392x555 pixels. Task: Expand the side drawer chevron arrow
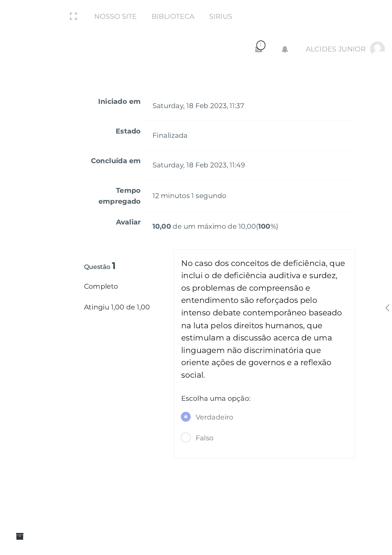(x=387, y=308)
